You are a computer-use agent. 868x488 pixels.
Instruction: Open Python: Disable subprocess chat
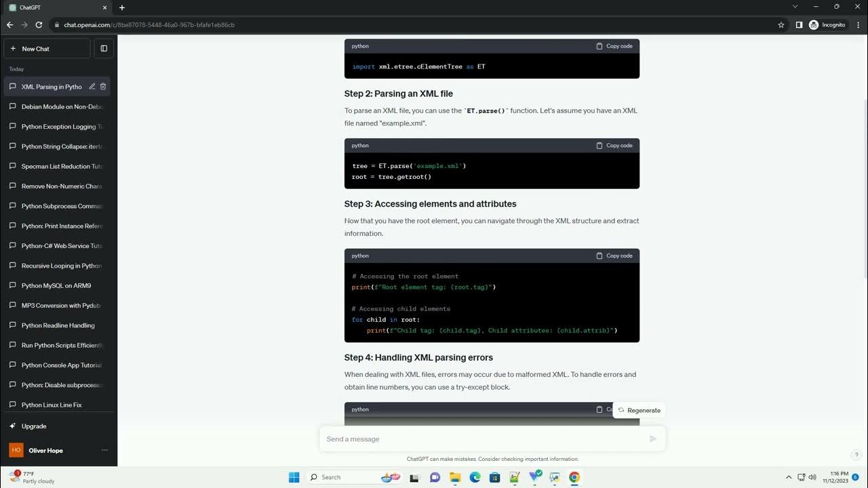coord(57,385)
